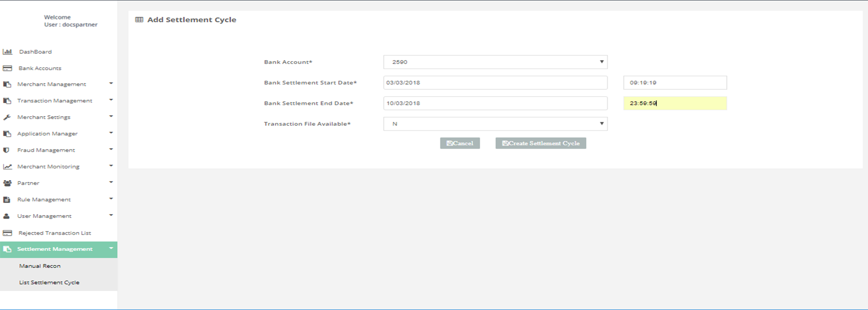Click the Merchant Settings wrench icon
Image resolution: width=868 pixels, height=310 pixels.
pos(7,117)
